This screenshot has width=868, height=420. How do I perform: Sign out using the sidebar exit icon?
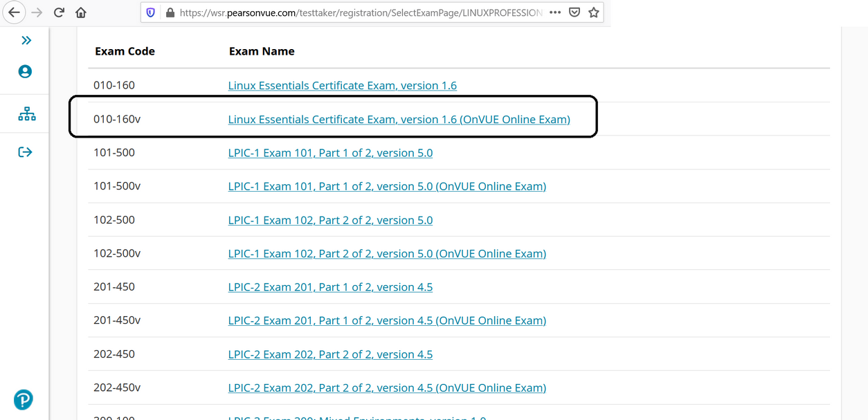[x=25, y=152]
